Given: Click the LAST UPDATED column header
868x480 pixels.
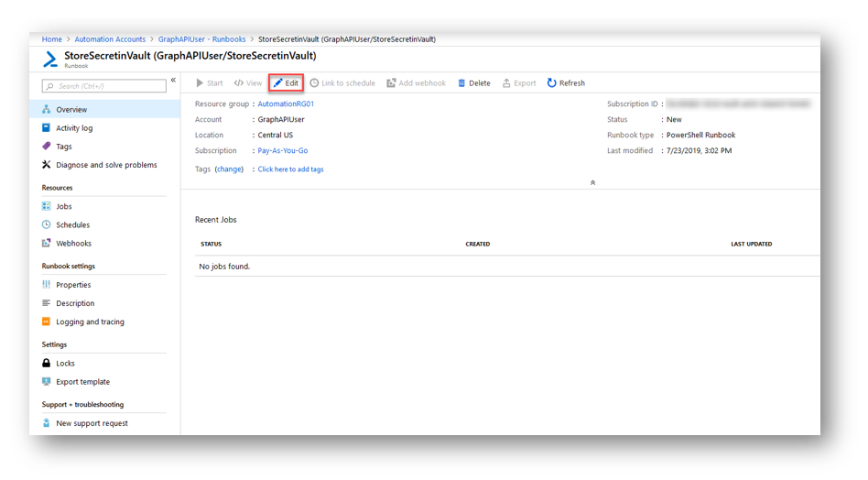Looking at the screenshot, I should (751, 245).
